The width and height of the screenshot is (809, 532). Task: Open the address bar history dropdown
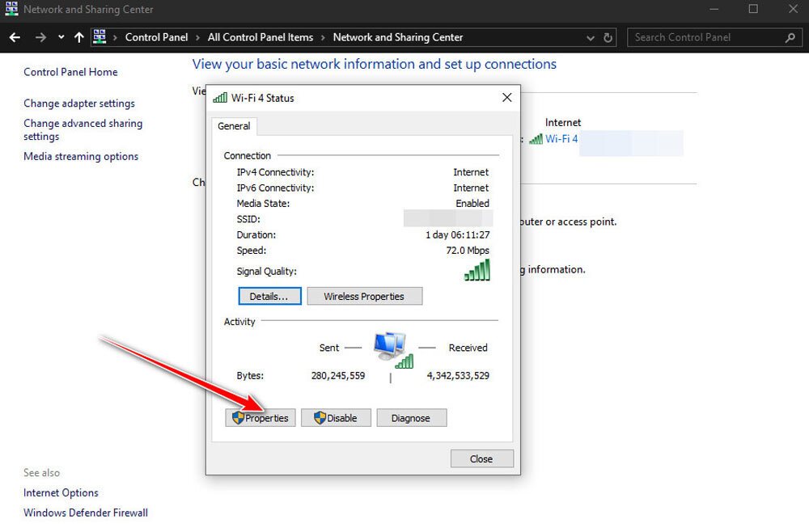(x=591, y=38)
